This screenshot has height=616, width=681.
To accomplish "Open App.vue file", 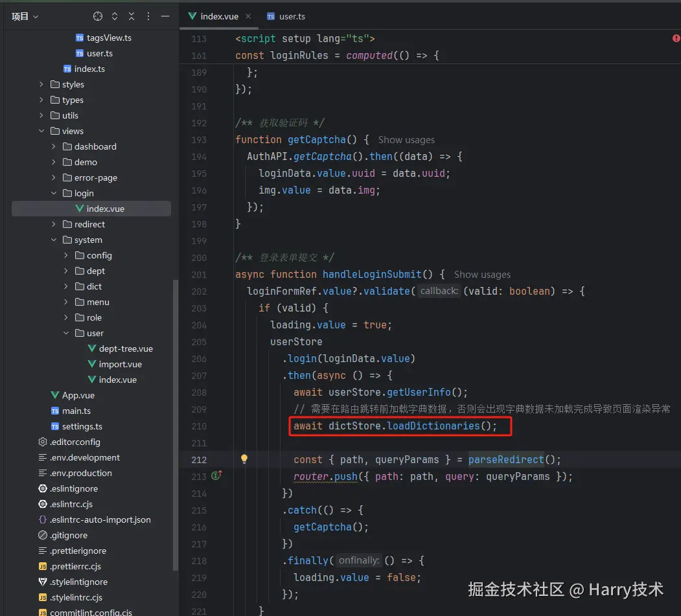I will click(x=73, y=396).
